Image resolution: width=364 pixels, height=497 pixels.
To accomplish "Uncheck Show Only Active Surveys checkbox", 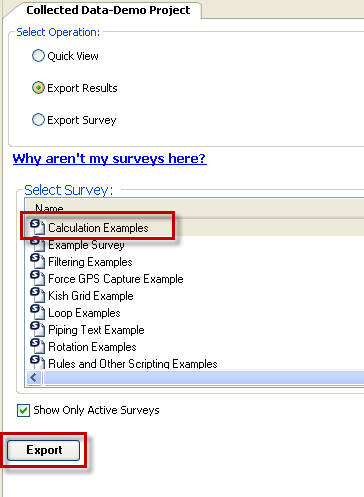I will pos(23,410).
